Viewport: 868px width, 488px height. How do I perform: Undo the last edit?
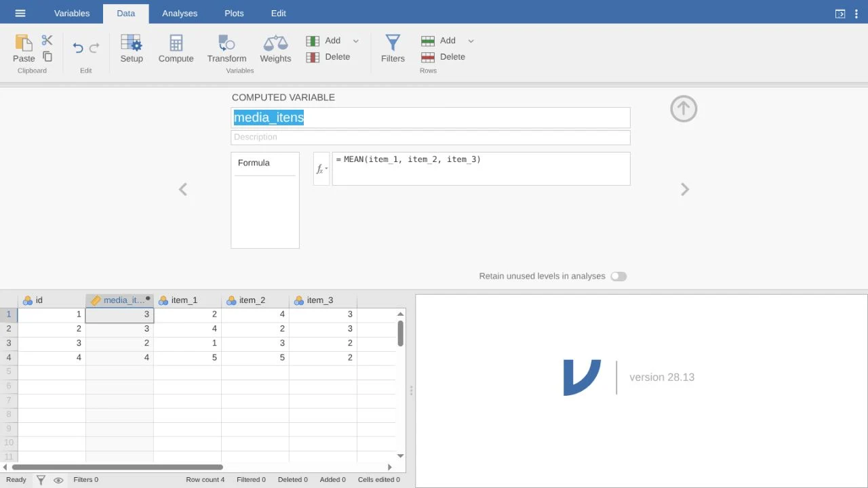click(x=78, y=47)
